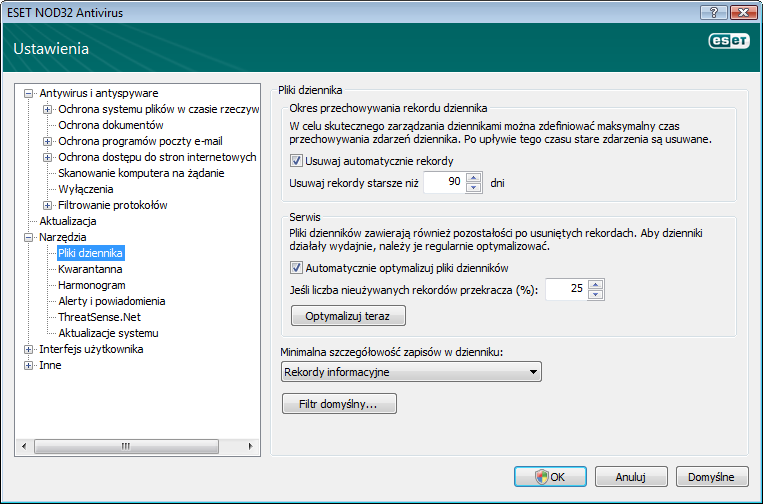Increase days value with up arrow
The width and height of the screenshot is (763, 504).
coord(473,178)
